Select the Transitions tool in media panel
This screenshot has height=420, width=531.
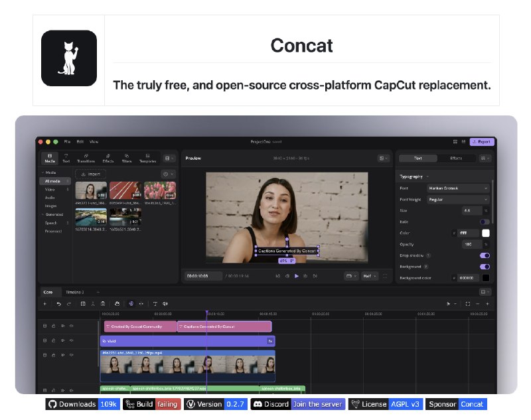click(86, 158)
